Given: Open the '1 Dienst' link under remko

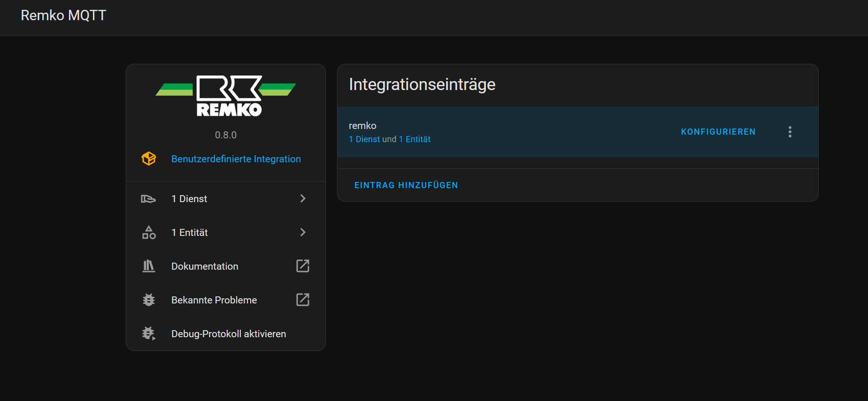Looking at the screenshot, I should [x=364, y=139].
